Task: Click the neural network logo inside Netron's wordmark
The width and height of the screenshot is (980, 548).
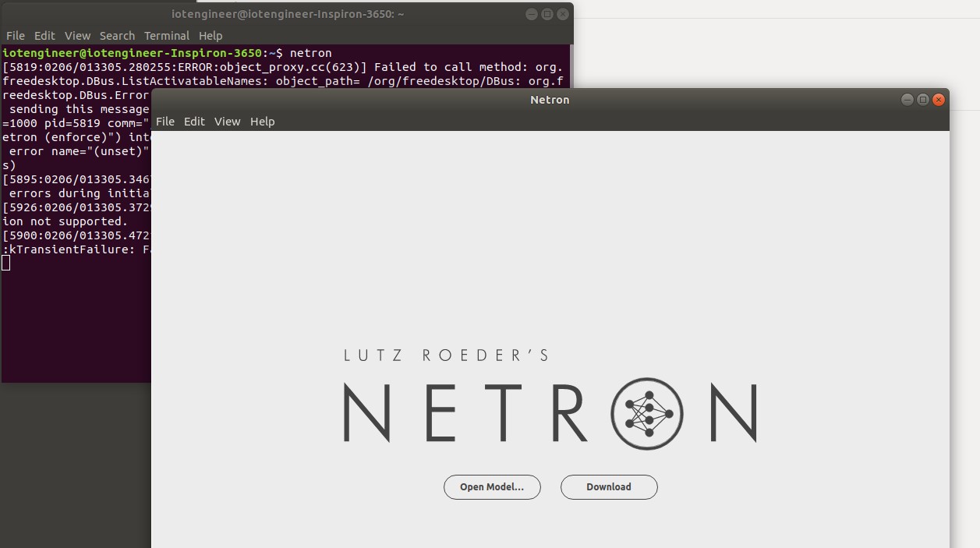Action: tap(647, 414)
